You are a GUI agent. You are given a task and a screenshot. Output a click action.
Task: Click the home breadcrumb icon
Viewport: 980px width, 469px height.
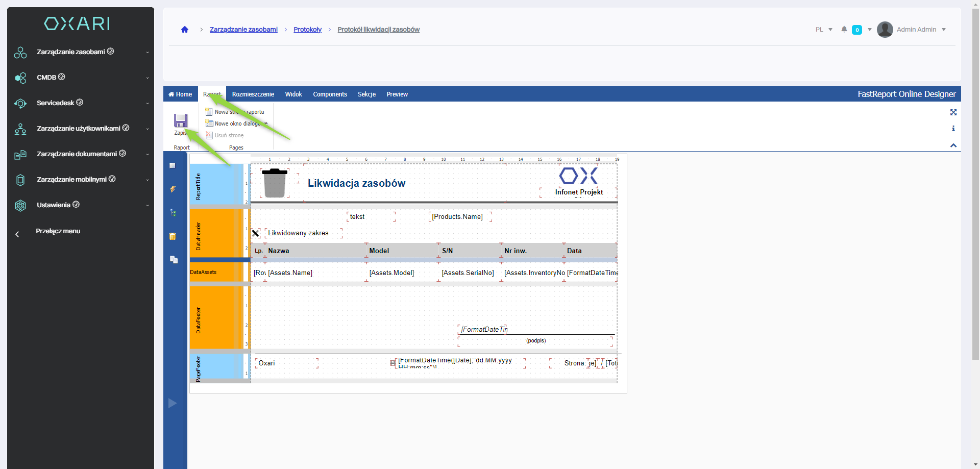(185, 30)
